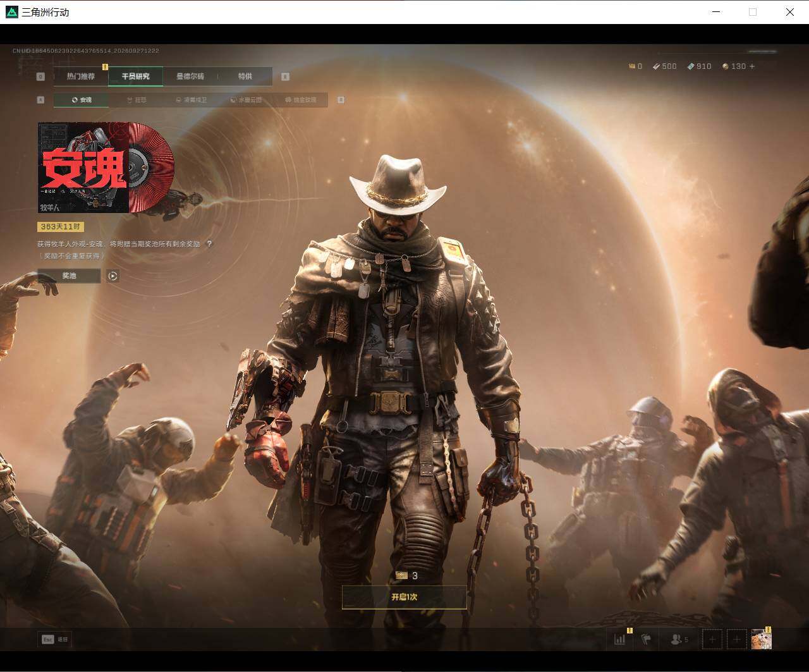The image size is (809, 672).
Task: Click the reward description text starting 获得牧羊人外观
Action: 119,244
